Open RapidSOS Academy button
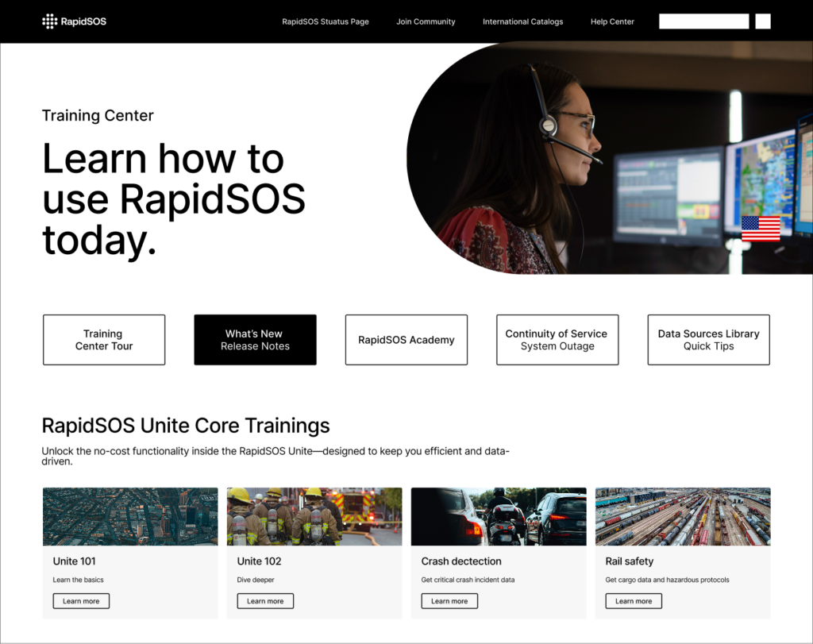Viewport: 813px width, 644px height. [406, 340]
